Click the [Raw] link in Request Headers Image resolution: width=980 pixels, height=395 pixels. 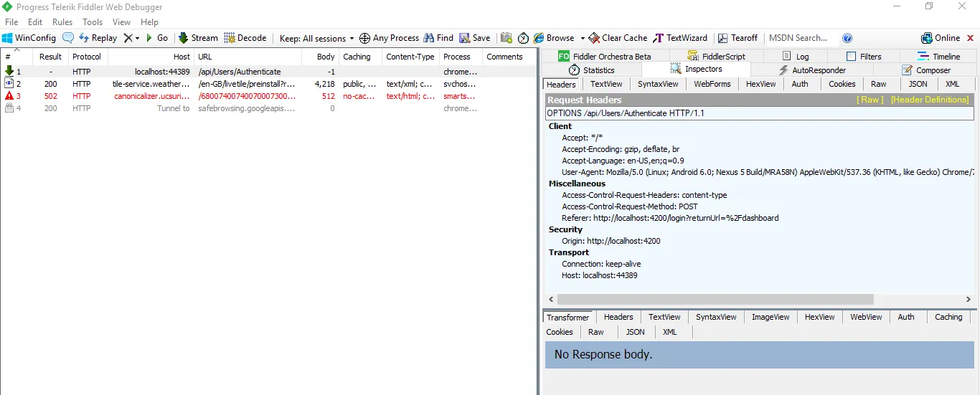(x=870, y=100)
